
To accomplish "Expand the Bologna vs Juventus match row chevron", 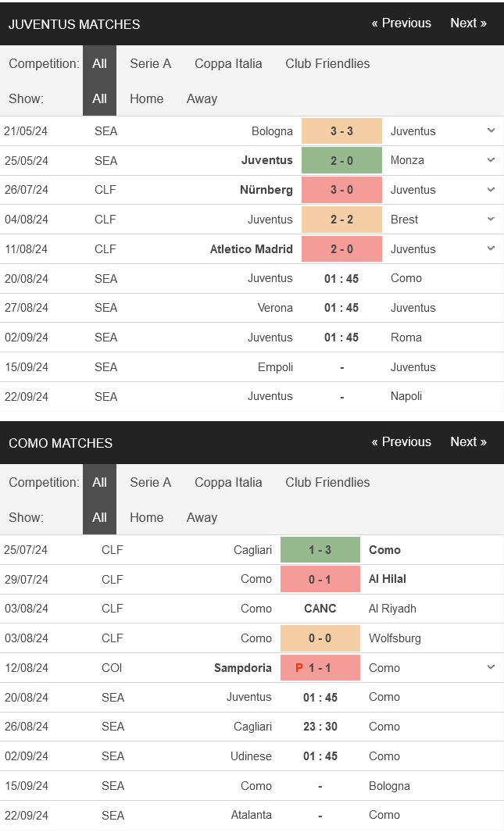I will coord(491,130).
